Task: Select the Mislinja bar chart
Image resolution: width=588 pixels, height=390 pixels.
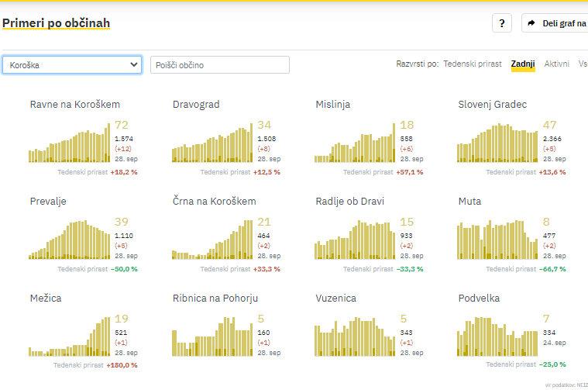Action: (356, 143)
